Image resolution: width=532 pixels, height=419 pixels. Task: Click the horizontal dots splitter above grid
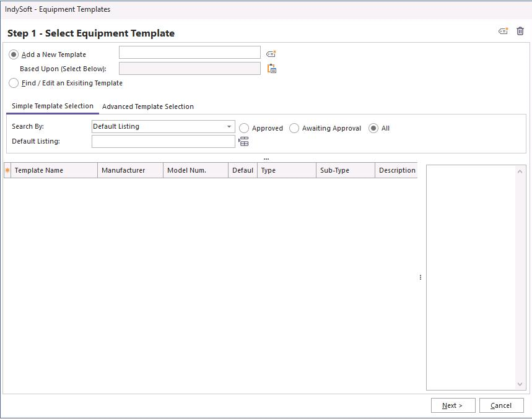tap(266, 159)
